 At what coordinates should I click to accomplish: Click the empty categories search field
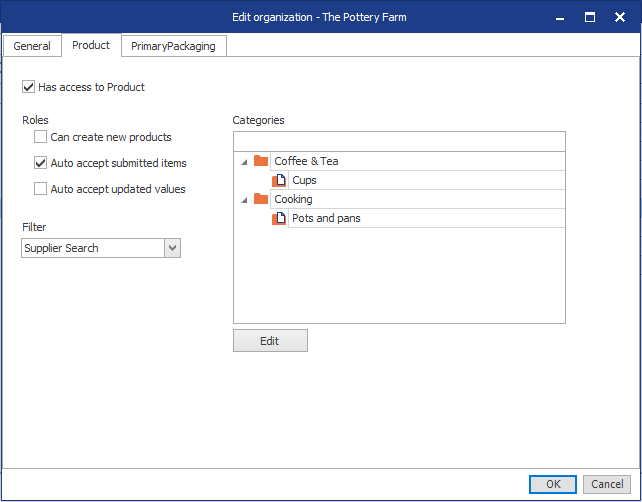[399, 142]
